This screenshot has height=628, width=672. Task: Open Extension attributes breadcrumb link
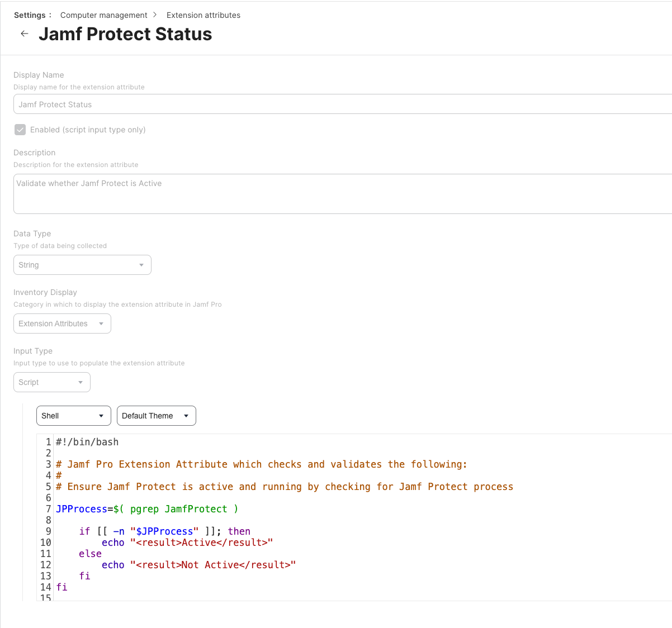click(204, 15)
